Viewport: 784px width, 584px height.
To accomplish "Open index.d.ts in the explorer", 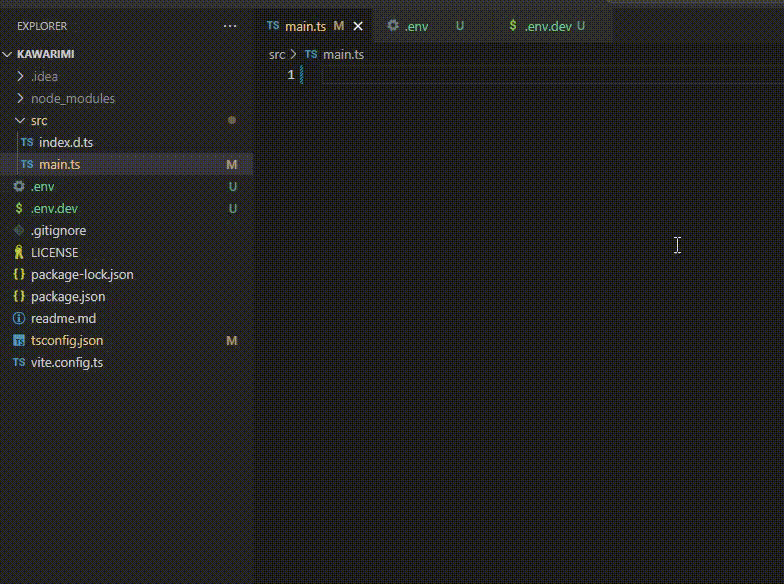I will click(x=126, y=142).
